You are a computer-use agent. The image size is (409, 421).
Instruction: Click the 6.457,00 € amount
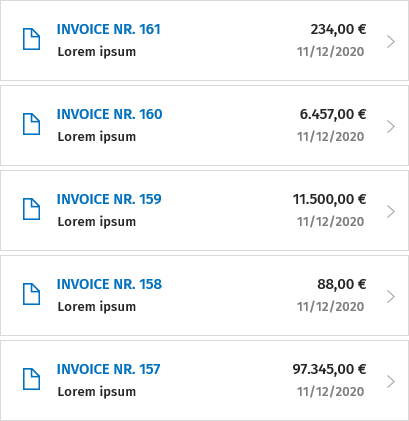(x=333, y=115)
